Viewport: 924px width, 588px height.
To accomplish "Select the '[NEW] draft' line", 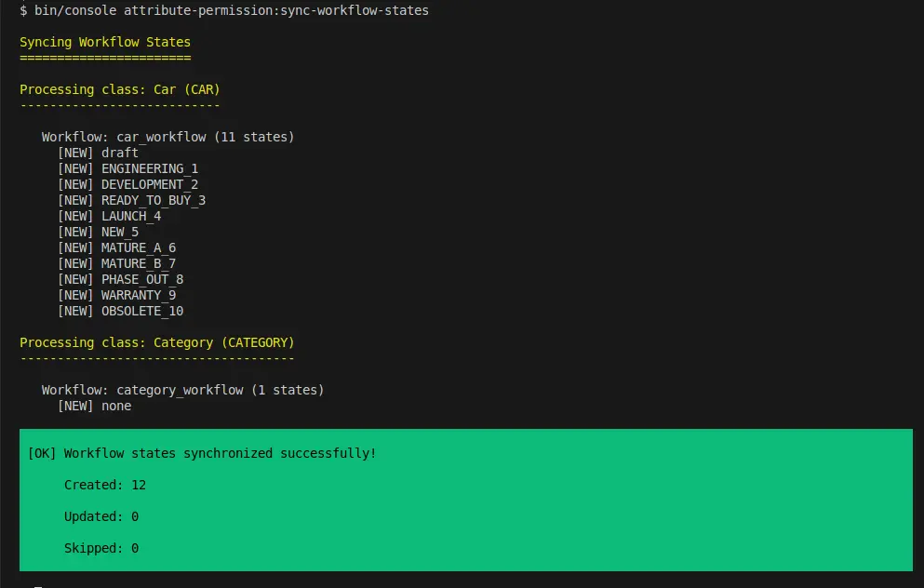I will (x=98, y=153).
